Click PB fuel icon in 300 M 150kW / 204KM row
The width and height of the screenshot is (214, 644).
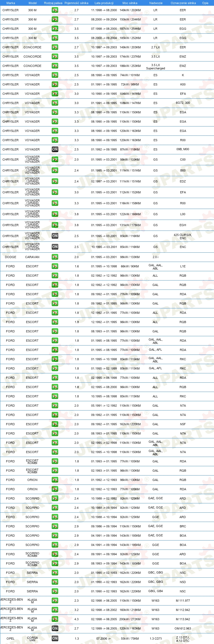55,19
